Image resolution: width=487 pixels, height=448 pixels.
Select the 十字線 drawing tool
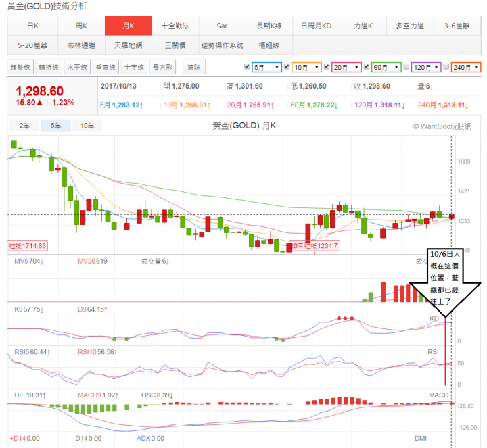(x=134, y=67)
